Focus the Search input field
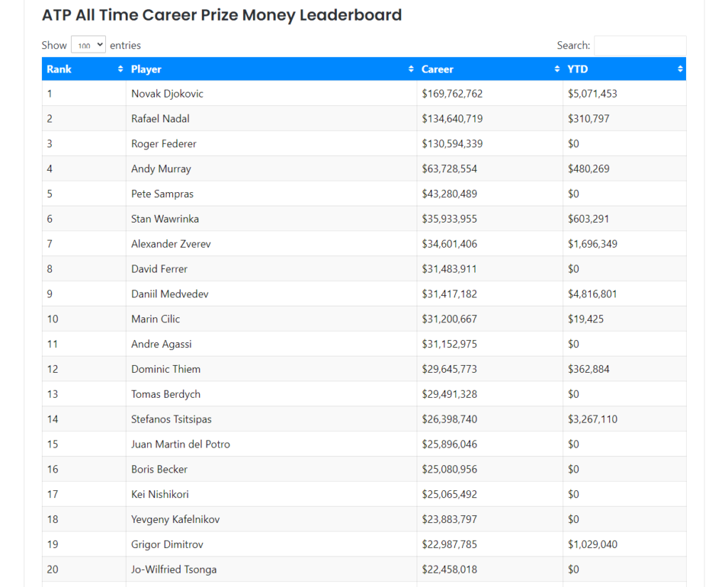This screenshot has width=728, height=587. (x=640, y=46)
